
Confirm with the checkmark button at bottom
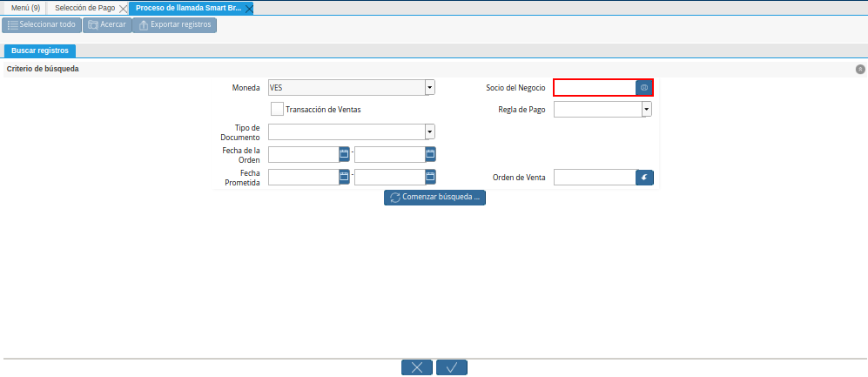click(x=452, y=367)
